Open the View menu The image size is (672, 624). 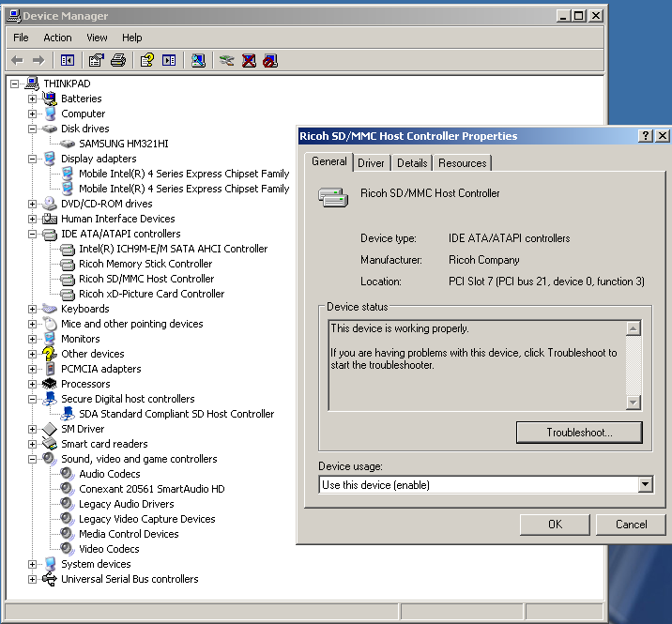pos(97,38)
